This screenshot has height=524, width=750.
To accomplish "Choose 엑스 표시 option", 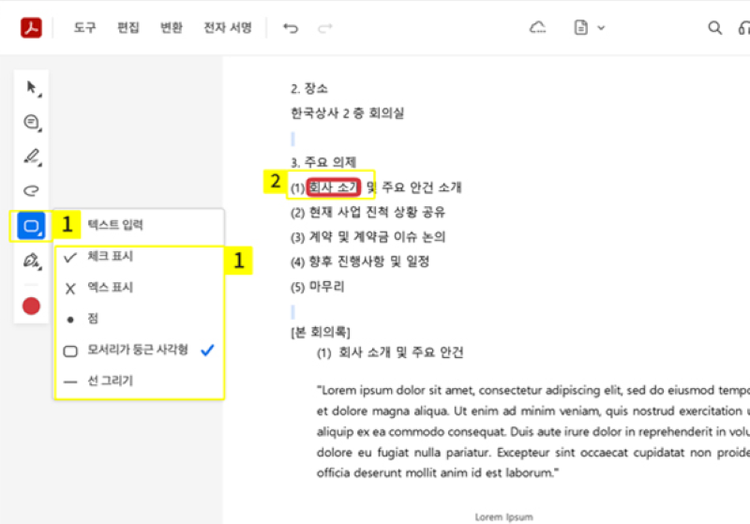I will pyautogui.click(x=139, y=288).
